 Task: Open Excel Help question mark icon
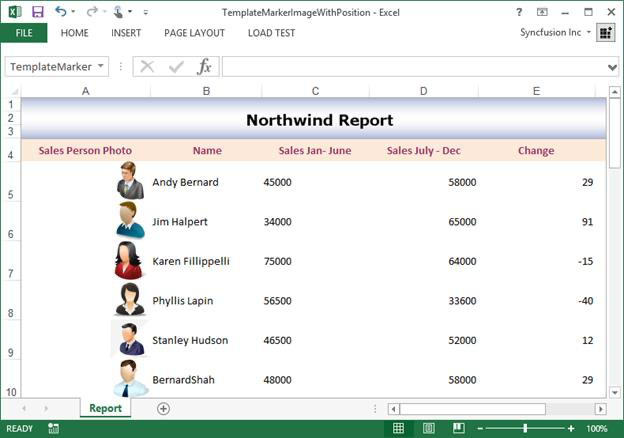[519, 12]
